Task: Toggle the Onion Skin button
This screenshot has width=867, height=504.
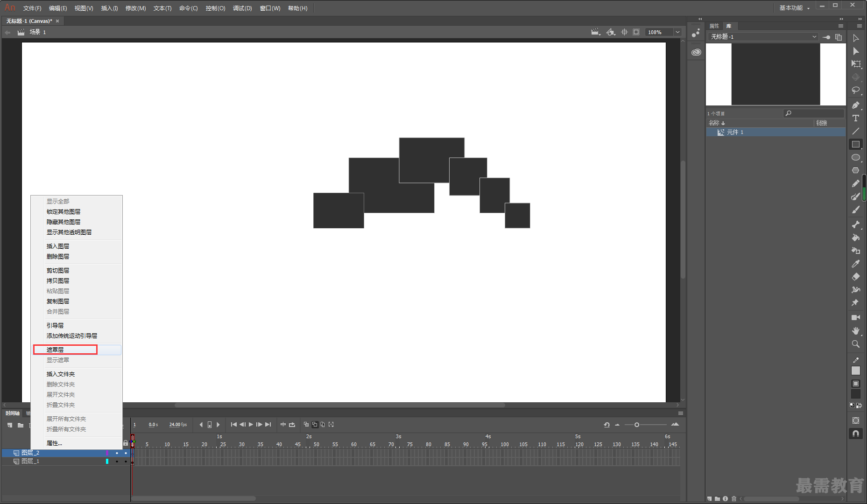Action: (x=306, y=425)
